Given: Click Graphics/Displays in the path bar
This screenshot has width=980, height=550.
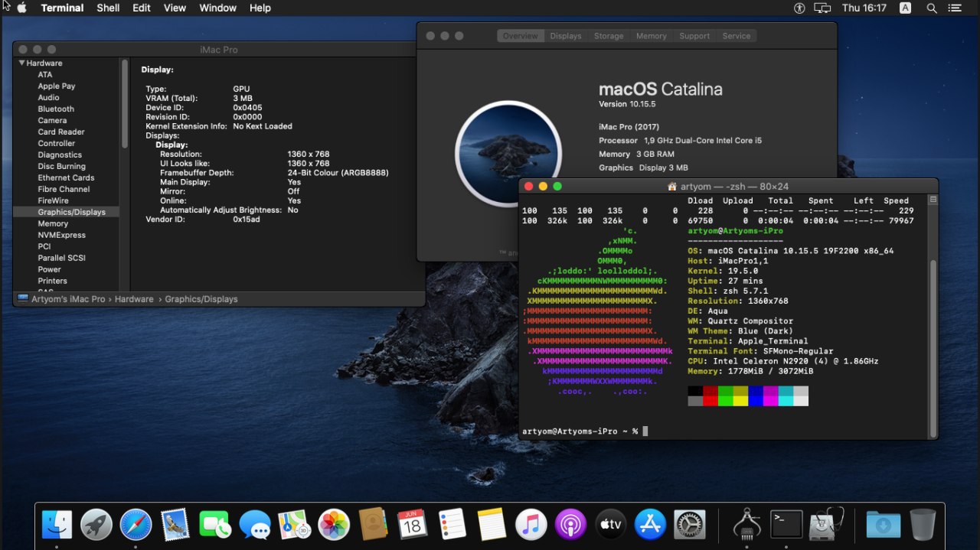Looking at the screenshot, I should coord(201,299).
